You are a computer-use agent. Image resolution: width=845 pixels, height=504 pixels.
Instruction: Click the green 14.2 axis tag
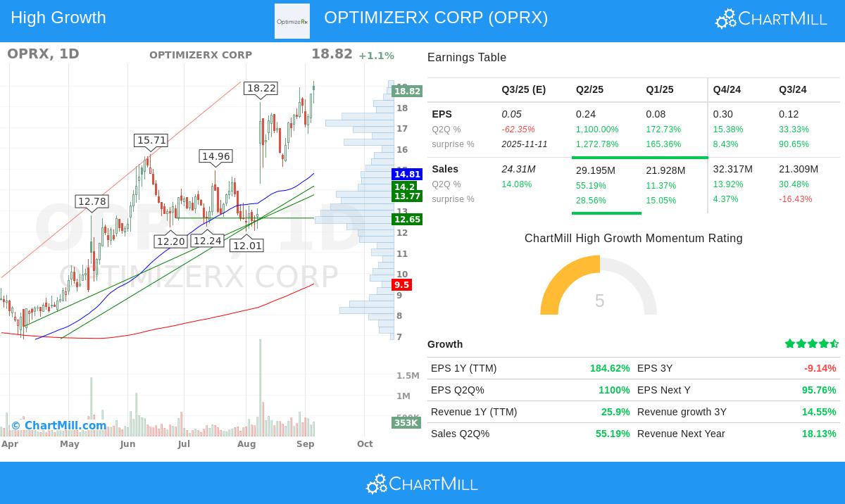tap(404, 187)
